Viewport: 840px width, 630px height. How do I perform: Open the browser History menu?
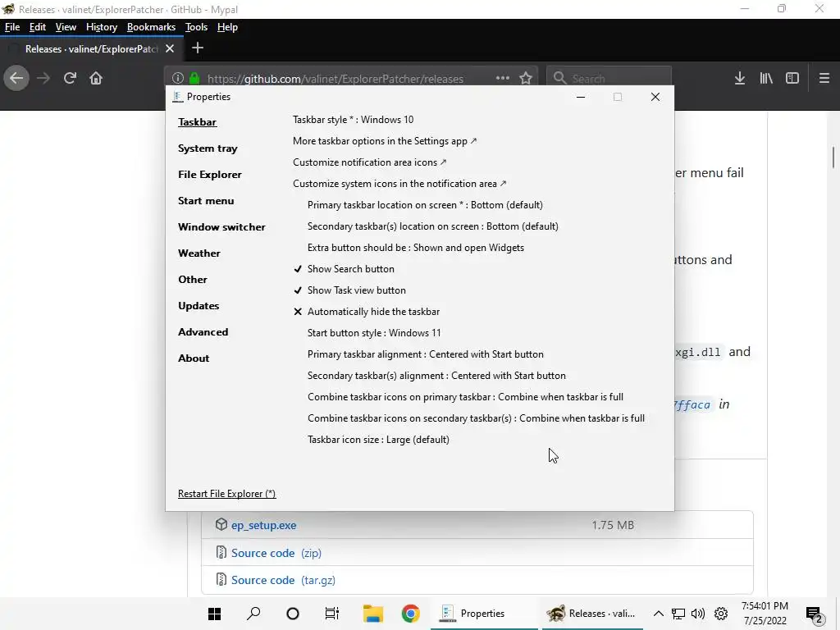pos(101,27)
